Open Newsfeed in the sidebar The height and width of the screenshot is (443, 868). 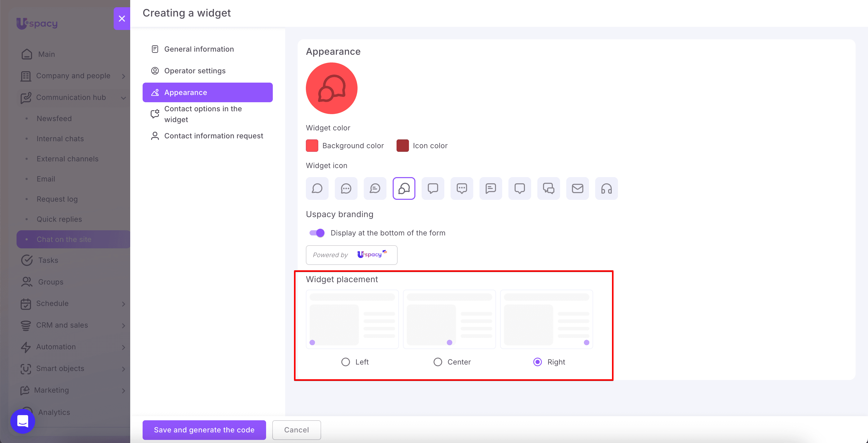tap(54, 118)
